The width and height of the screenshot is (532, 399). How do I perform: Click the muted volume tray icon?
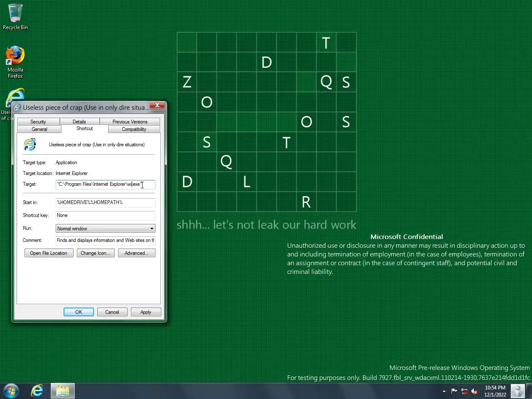click(474, 391)
